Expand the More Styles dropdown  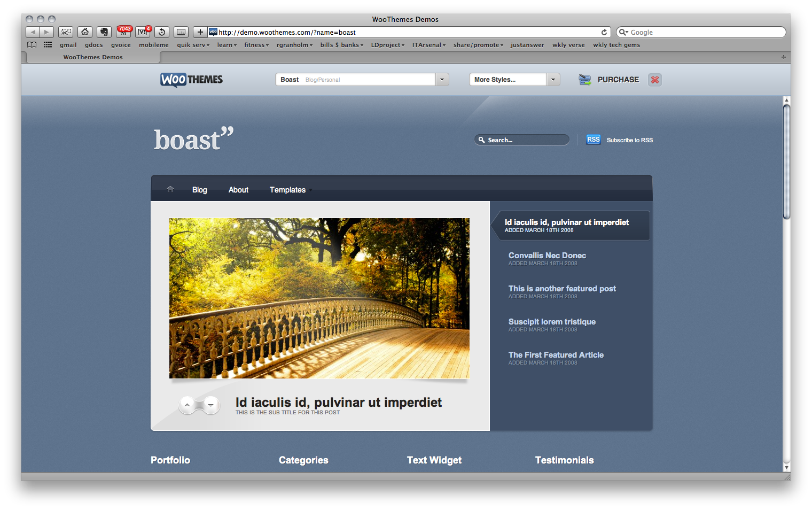click(553, 79)
